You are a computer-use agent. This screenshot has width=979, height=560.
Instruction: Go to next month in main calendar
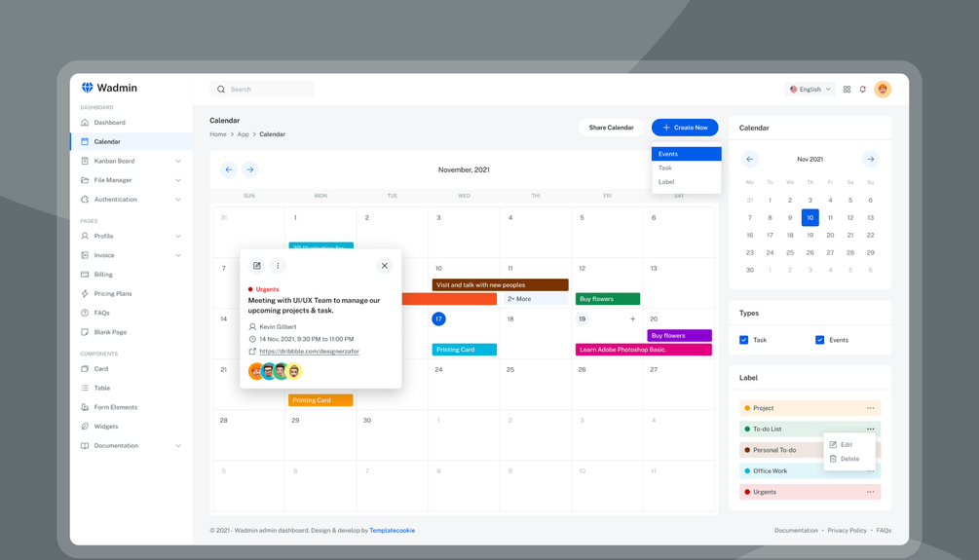pyautogui.click(x=249, y=169)
